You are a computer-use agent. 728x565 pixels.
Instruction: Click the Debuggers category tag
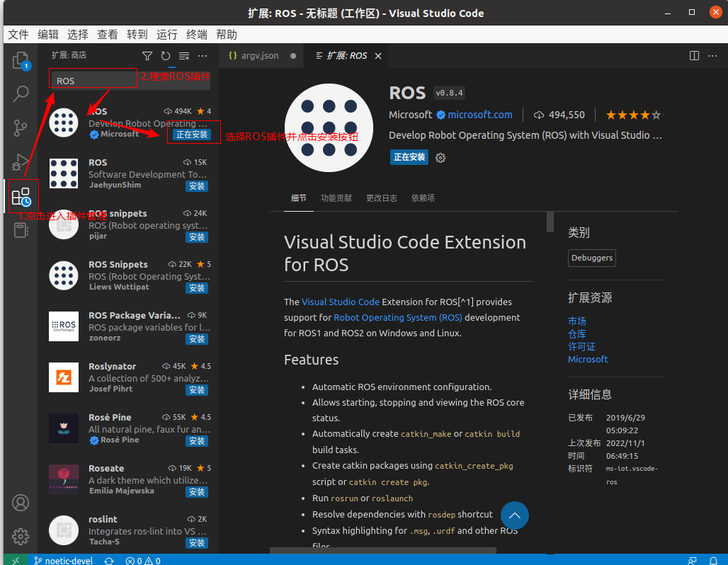click(591, 257)
